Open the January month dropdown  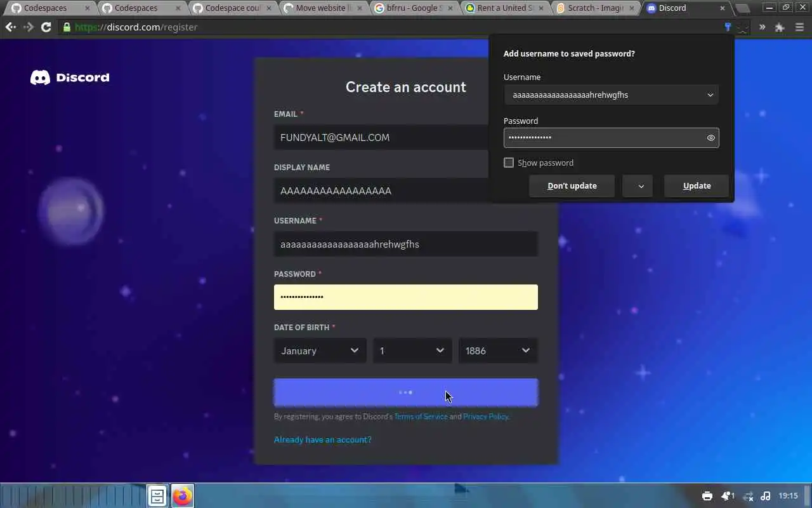tap(320, 351)
